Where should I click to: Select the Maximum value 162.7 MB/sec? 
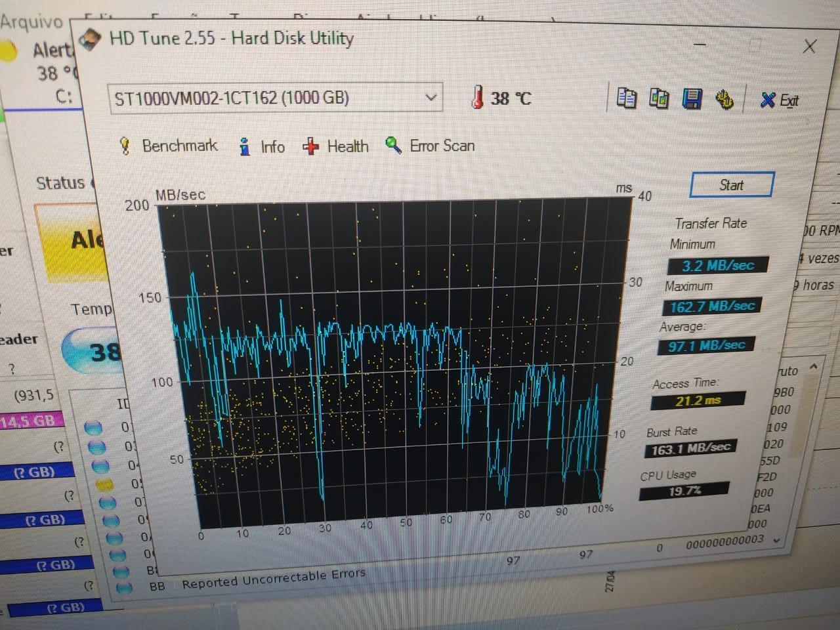[711, 306]
